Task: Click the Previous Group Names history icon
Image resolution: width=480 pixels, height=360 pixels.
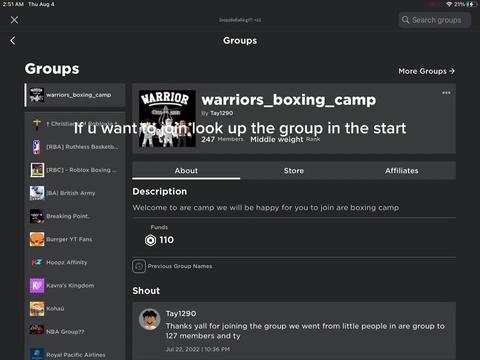Action: [139, 266]
